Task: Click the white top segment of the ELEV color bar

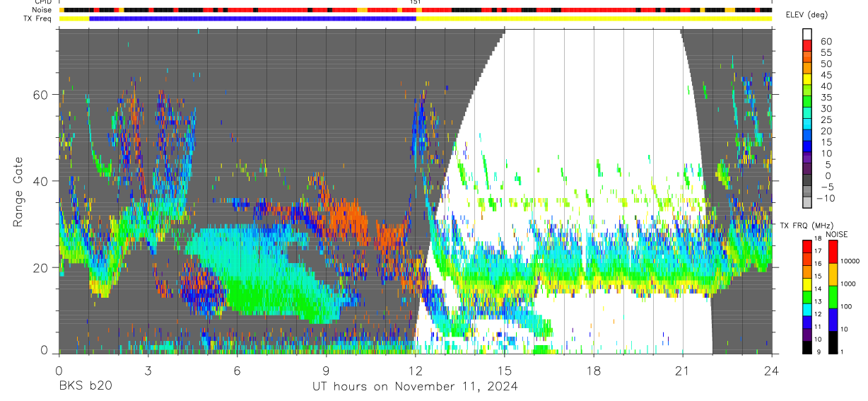Action: coord(808,35)
